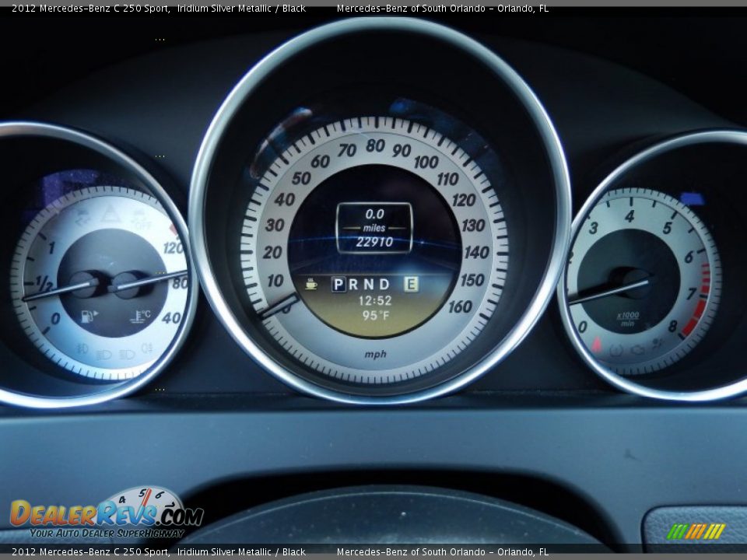Screen dimensions: 747x560
Task: Click the fuel pump icon on left gauge
Action: click(x=86, y=316)
